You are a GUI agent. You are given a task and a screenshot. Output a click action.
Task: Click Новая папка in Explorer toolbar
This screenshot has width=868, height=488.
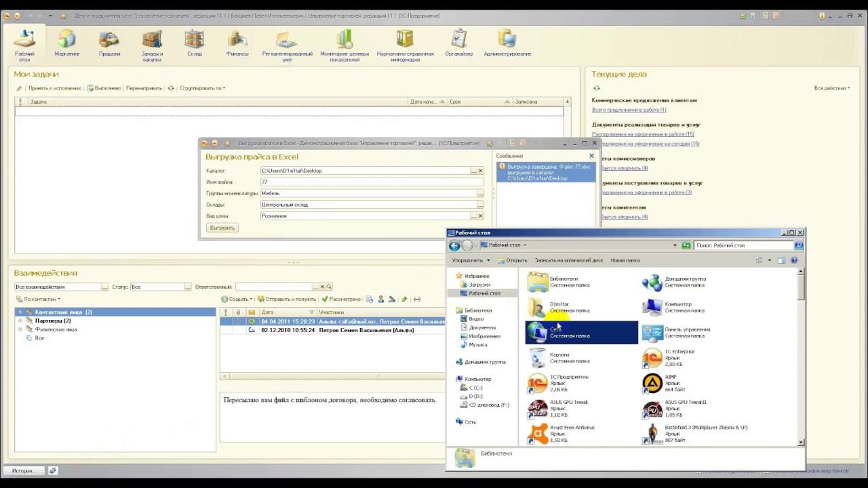click(625, 260)
